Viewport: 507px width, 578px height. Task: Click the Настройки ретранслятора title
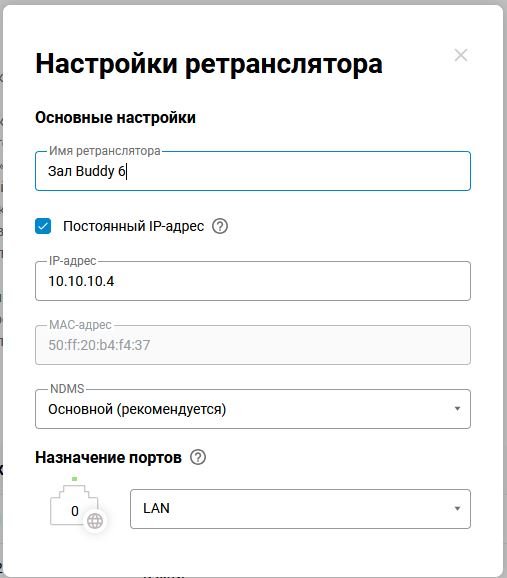[x=209, y=64]
